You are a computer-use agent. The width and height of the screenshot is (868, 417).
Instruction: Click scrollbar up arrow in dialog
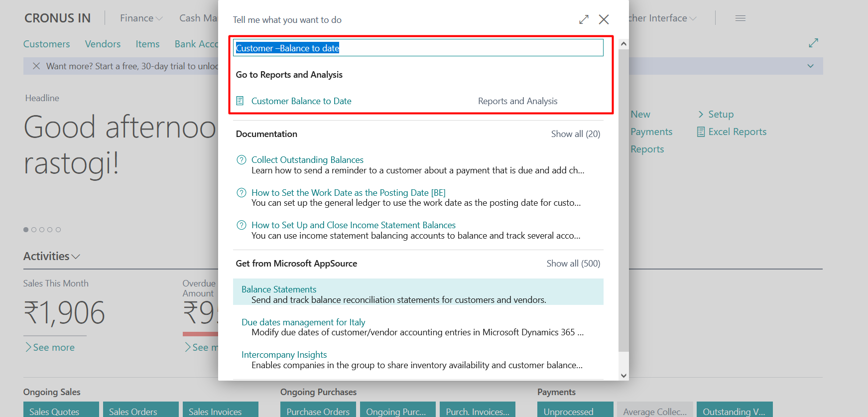(623, 44)
